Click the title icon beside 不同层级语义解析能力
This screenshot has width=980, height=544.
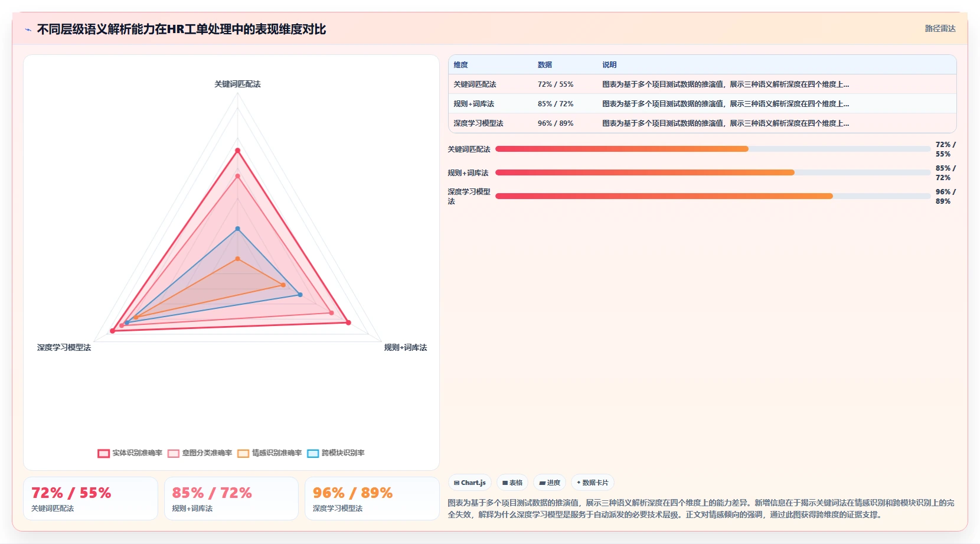28,30
